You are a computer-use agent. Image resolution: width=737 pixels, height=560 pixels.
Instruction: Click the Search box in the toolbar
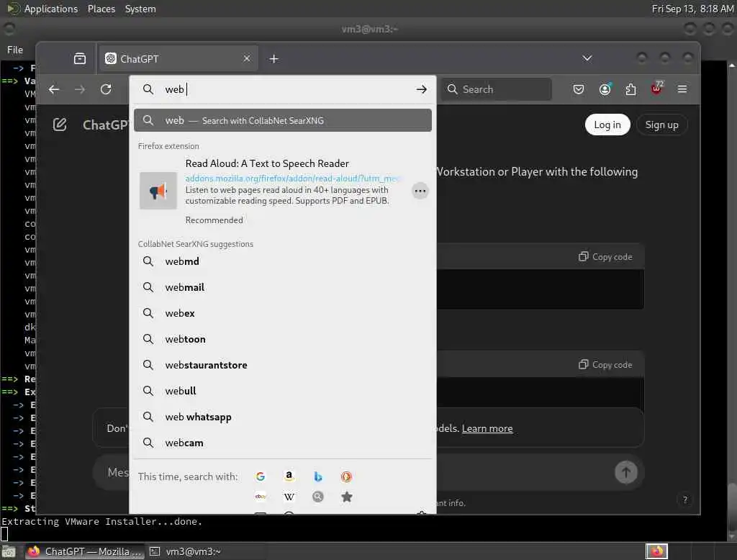click(496, 89)
